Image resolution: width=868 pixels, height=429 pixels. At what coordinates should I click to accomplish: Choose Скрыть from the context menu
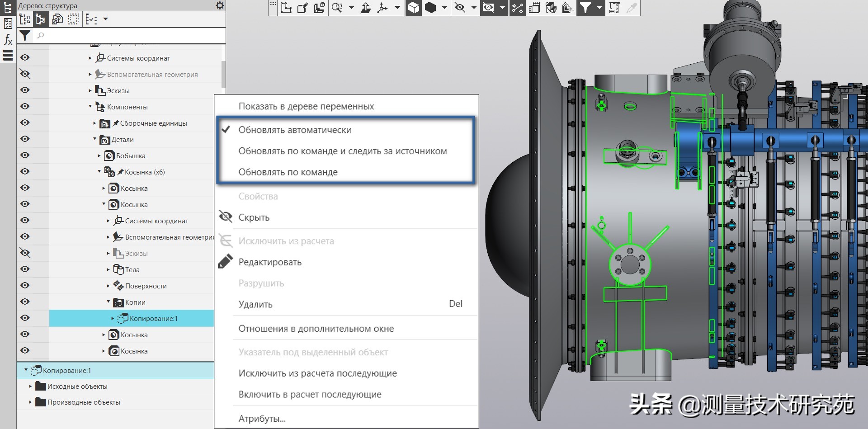coord(255,217)
